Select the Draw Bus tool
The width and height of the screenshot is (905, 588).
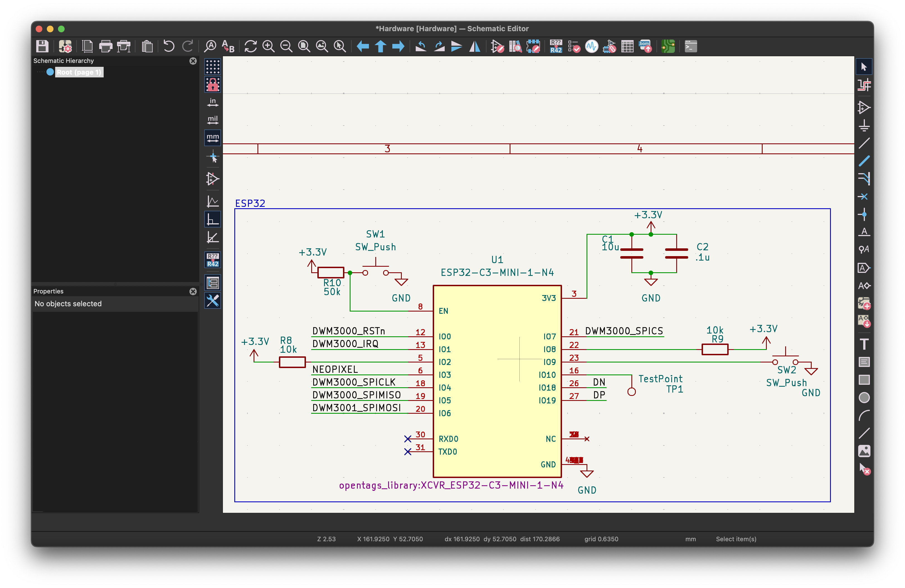(x=864, y=161)
